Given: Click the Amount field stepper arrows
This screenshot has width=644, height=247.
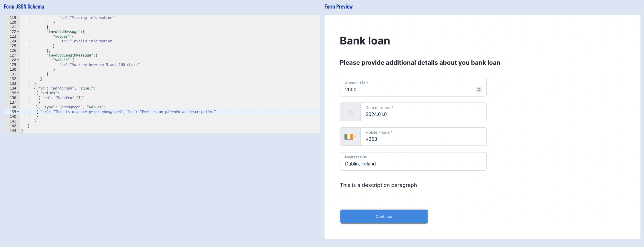Looking at the screenshot, I should (x=479, y=89).
